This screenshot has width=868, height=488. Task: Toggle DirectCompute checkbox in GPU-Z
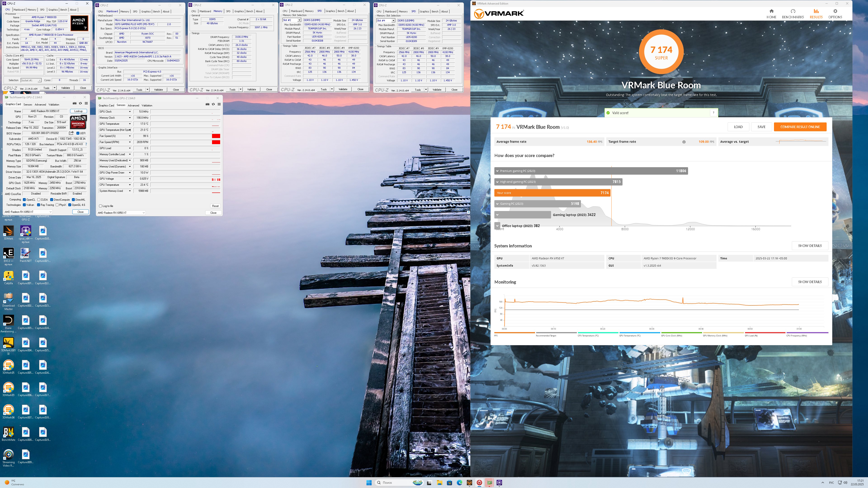coord(52,200)
